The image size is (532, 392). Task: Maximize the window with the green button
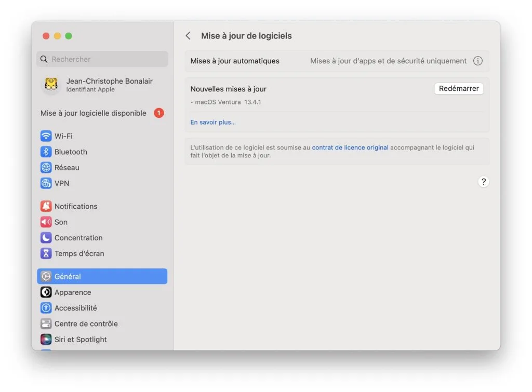tap(69, 36)
